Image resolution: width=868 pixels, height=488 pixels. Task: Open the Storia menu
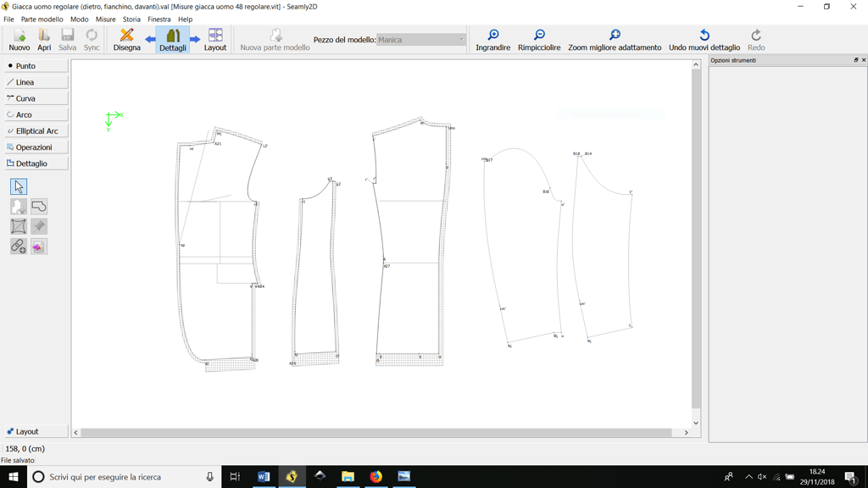coord(131,19)
